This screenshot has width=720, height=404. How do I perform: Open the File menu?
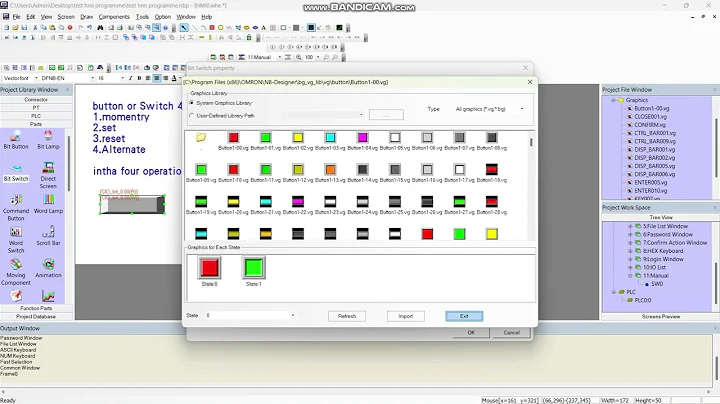[17, 17]
